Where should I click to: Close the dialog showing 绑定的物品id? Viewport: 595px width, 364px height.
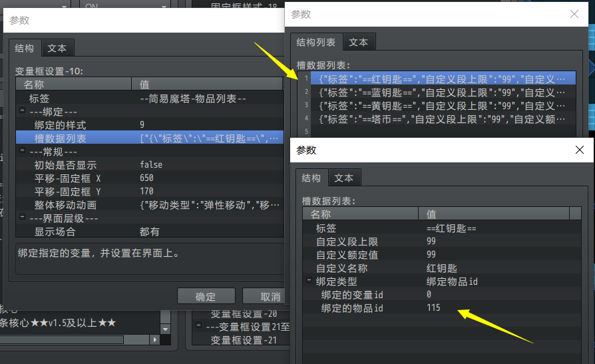[579, 150]
